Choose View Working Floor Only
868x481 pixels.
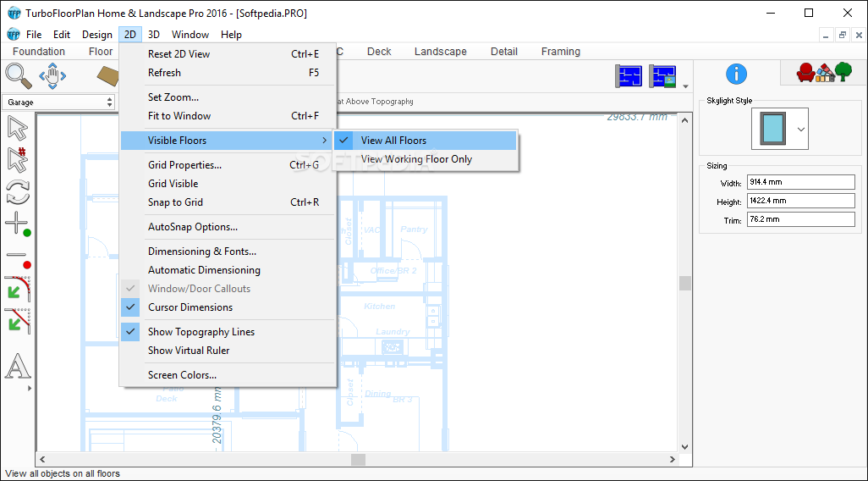pos(426,159)
